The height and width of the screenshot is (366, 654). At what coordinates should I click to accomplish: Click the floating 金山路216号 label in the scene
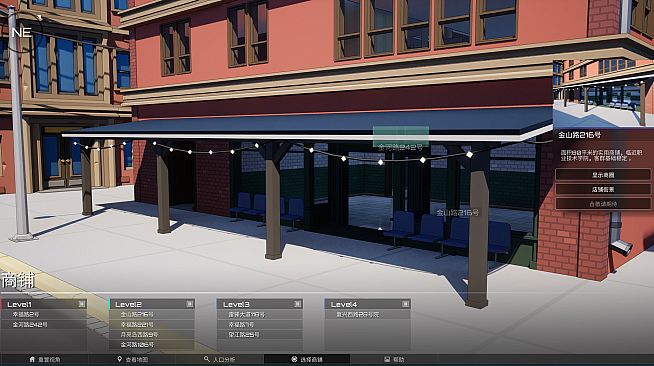(458, 213)
